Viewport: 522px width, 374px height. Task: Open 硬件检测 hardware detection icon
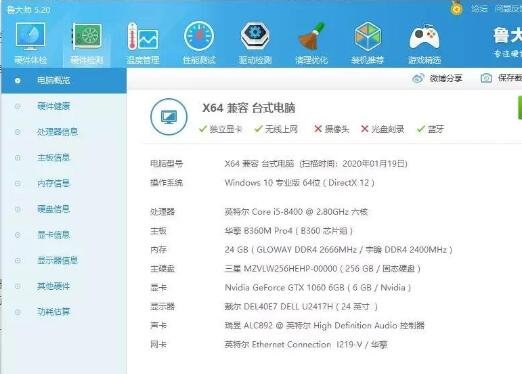87,36
